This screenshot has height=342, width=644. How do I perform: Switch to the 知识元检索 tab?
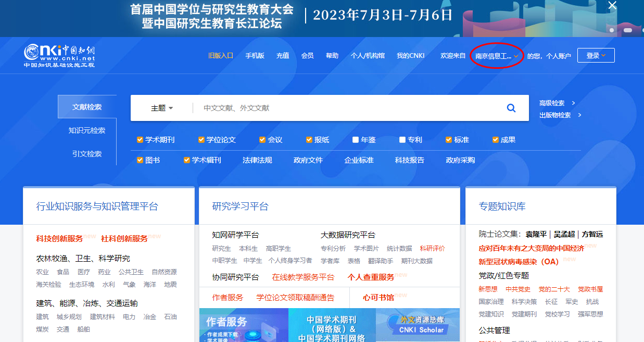tap(87, 130)
